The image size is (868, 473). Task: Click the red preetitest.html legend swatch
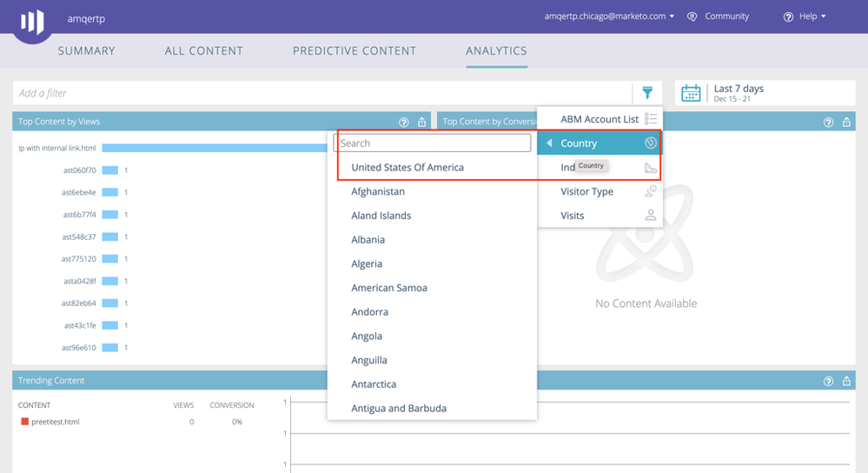click(25, 422)
